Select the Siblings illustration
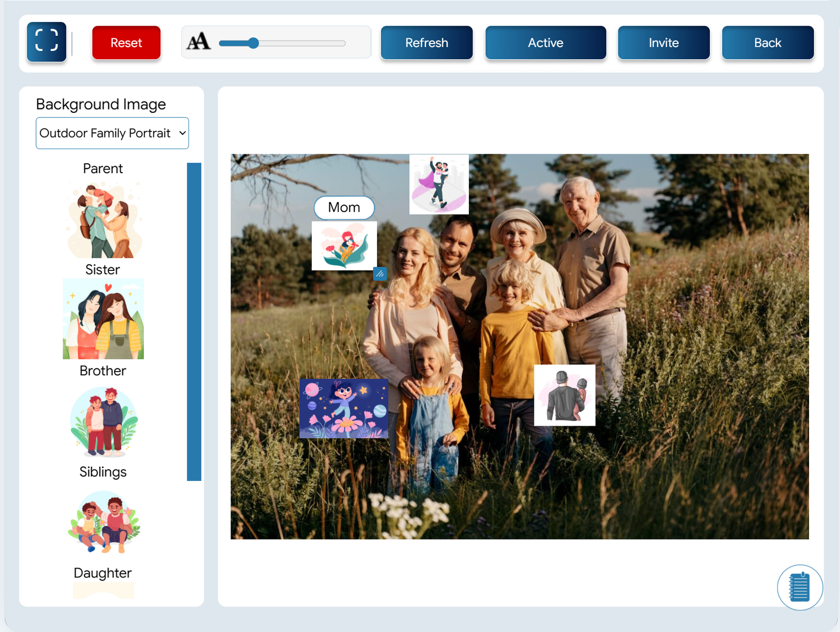This screenshot has height=632, width=840. pos(103,522)
